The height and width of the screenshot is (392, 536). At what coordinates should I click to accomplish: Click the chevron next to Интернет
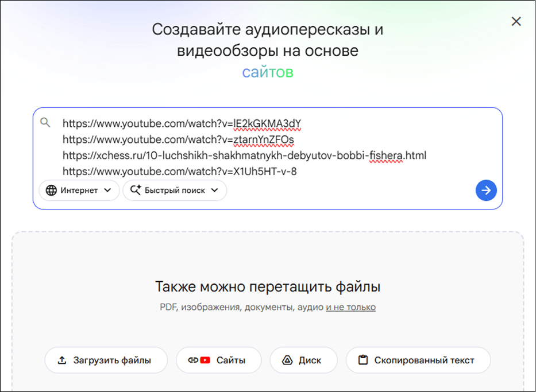pos(106,190)
